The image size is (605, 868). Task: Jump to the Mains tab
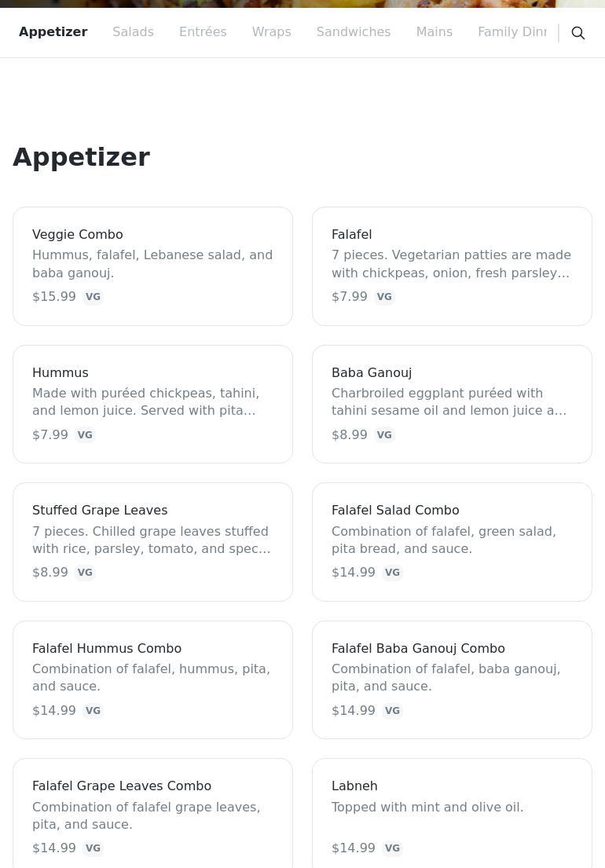pos(434,32)
